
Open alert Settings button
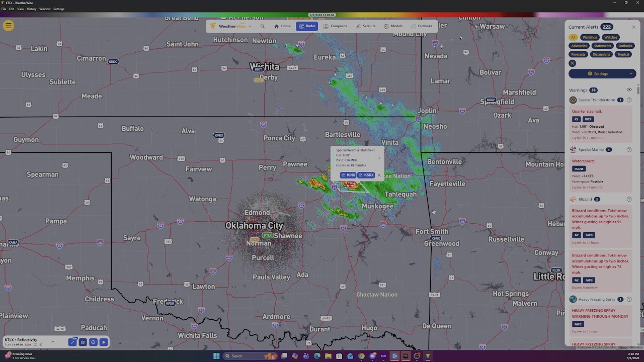click(x=598, y=74)
